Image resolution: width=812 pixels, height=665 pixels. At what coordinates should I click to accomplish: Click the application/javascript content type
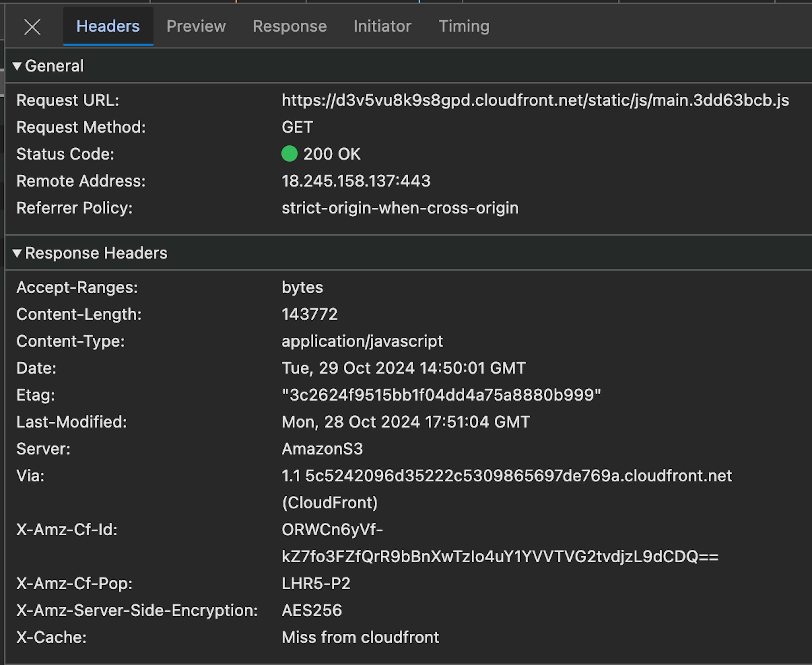[x=362, y=341]
